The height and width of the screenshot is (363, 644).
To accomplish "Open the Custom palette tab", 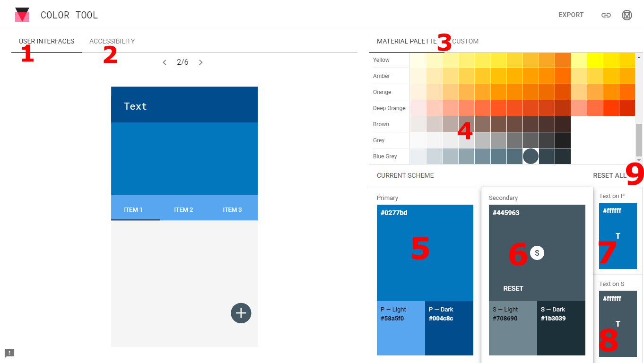I will (465, 41).
